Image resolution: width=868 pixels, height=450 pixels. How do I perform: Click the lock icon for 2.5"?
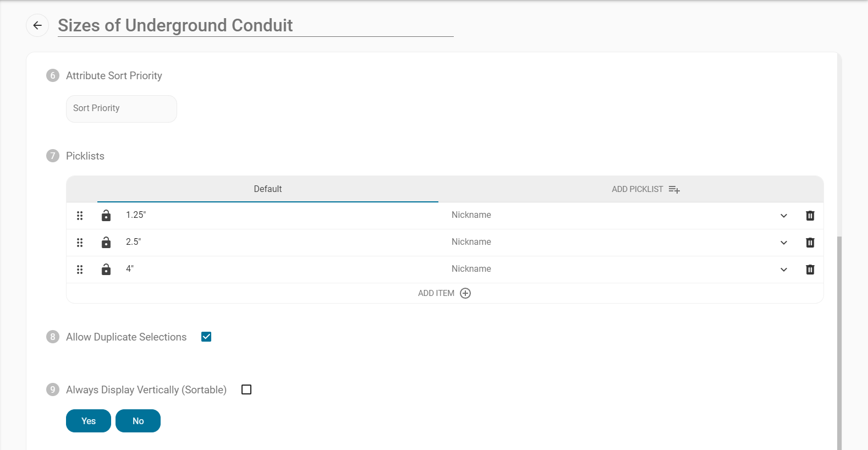pyautogui.click(x=106, y=243)
